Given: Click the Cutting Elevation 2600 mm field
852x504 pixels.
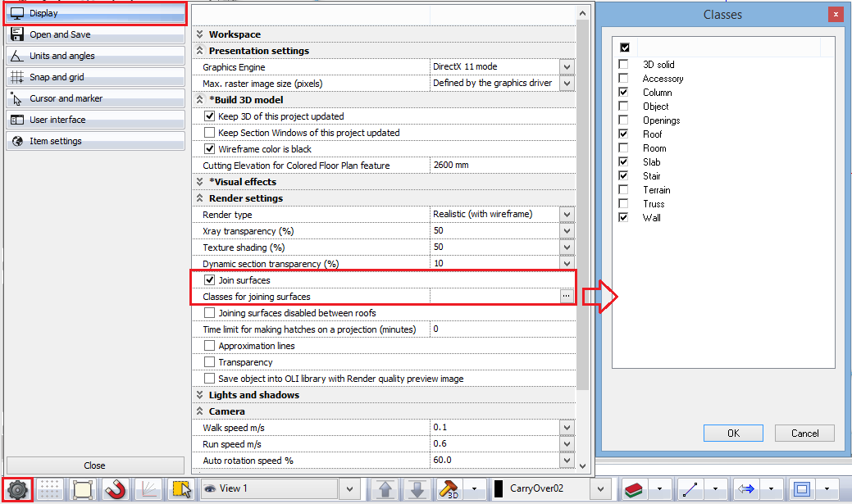Looking at the screenshot, I should [500, 166].
